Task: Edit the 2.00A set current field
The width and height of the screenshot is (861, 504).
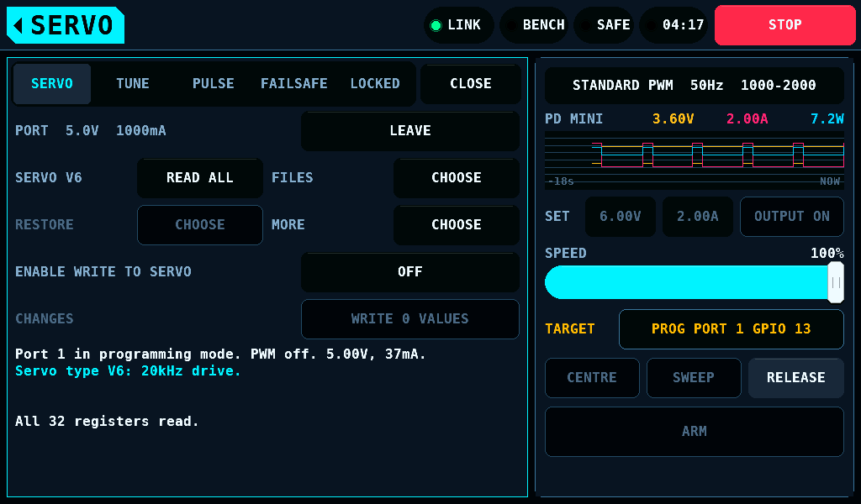Action: (697, 217)
